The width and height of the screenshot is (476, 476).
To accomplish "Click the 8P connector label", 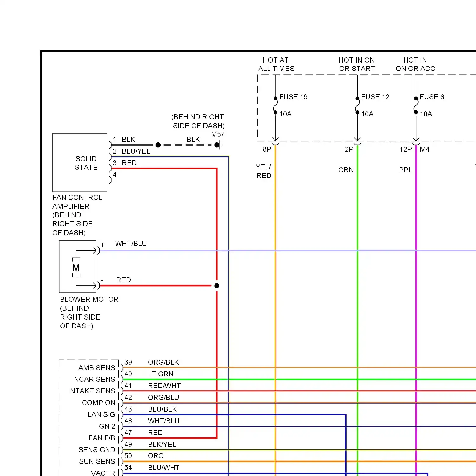I will (x=267, y=149).
